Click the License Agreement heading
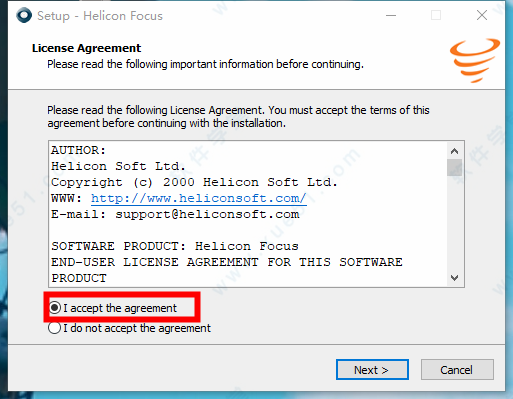 86,48
